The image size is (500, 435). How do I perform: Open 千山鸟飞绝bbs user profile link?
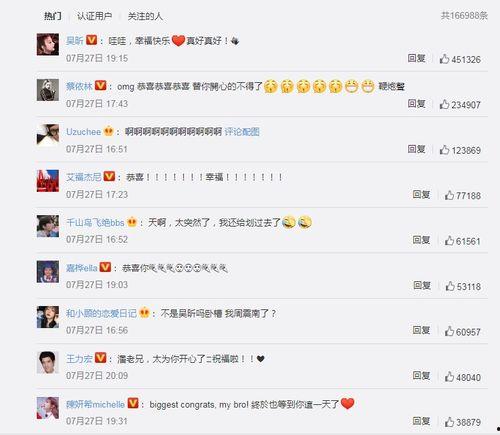tap(95, 222)
